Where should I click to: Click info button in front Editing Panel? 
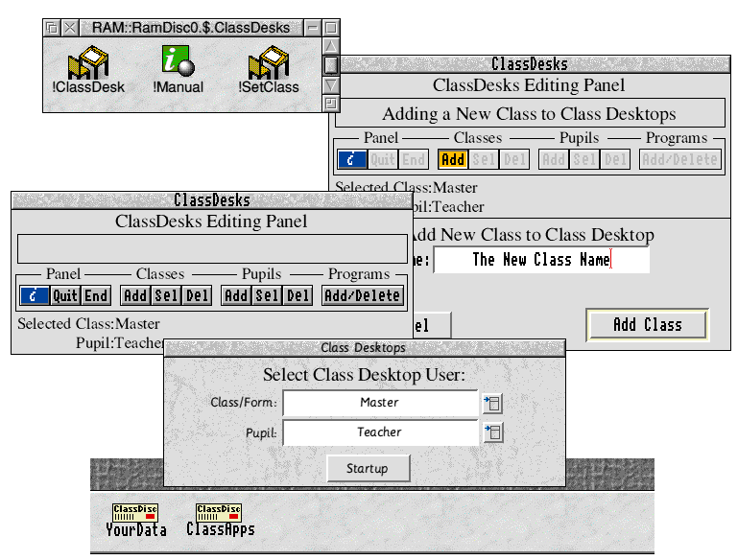click(35, 295)
